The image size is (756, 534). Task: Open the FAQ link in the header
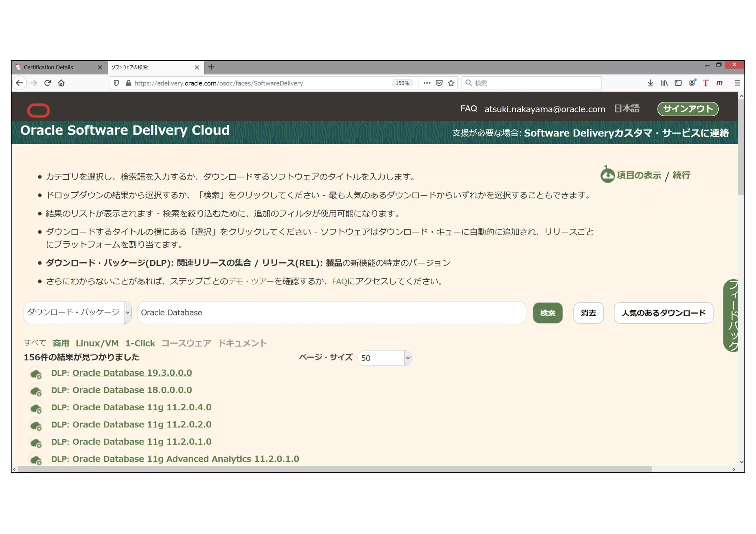pos(468,108)
